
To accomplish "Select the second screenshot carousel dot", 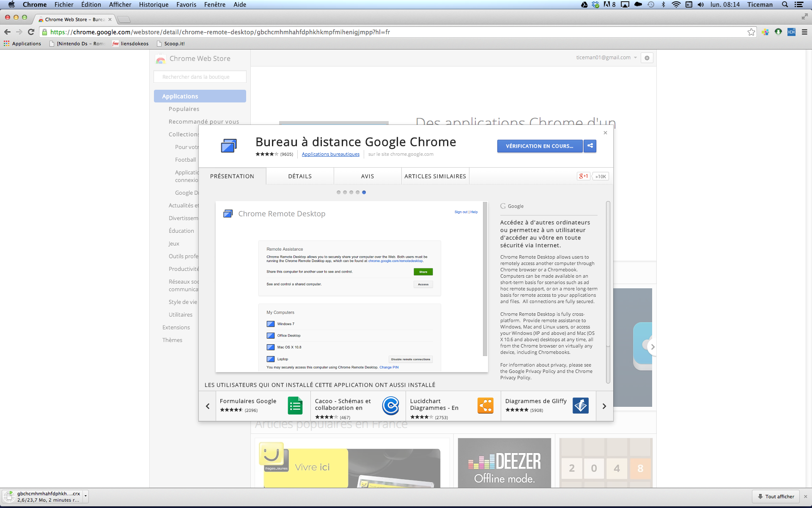I will point(345,192).
